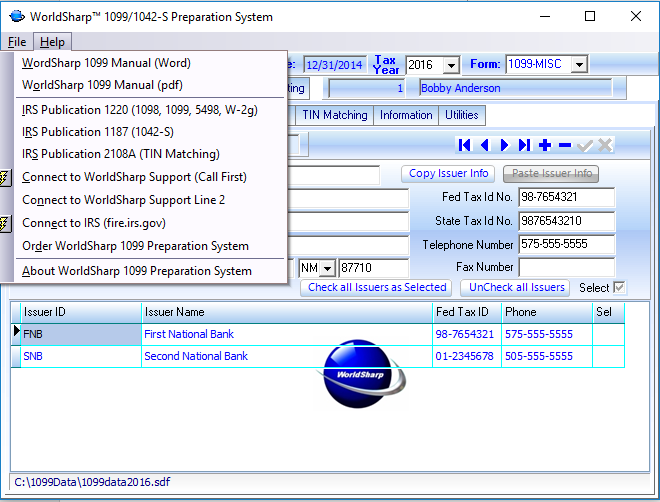Click Copy Issuer Info button
The image size is (660, 502).
click(x=449, y=173)
